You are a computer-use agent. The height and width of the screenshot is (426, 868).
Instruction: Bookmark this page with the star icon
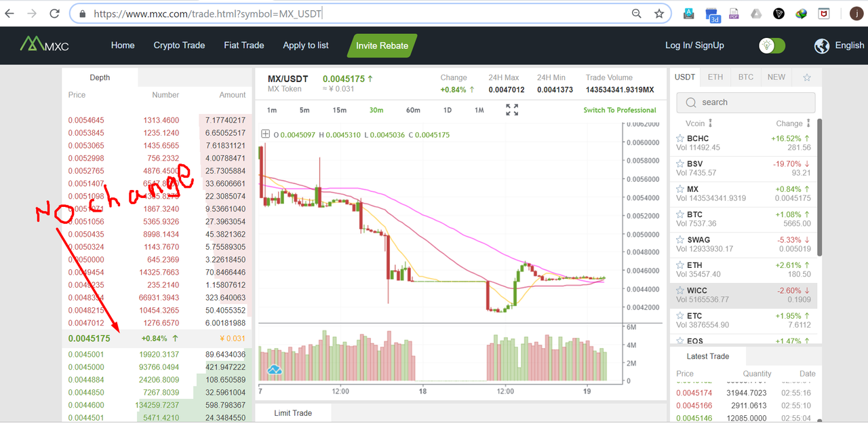658,14
